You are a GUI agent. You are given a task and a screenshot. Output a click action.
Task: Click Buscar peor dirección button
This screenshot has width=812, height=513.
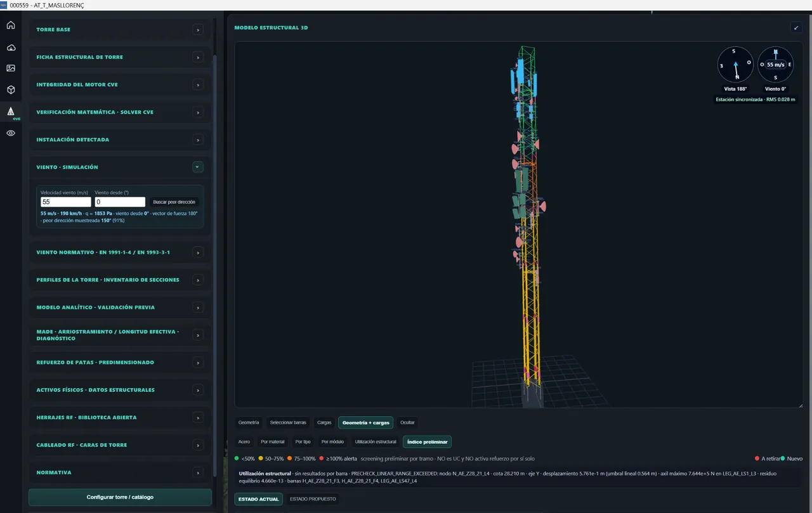(x=174, y=202)
